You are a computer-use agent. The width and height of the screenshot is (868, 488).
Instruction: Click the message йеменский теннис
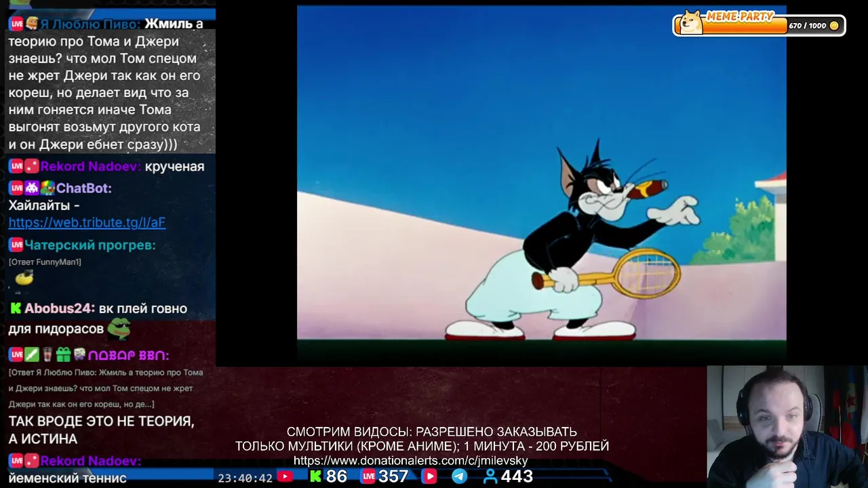(68, 478)
